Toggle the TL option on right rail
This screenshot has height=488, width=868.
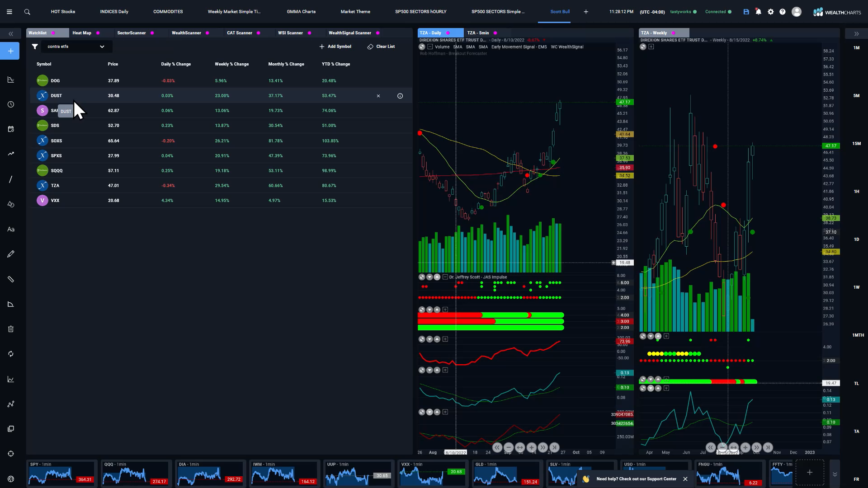click(856, 383)
